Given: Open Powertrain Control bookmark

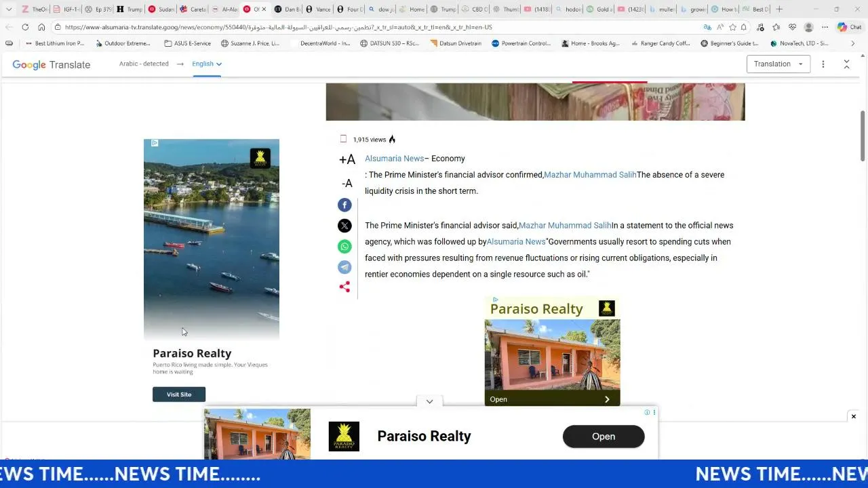Looking at the screenshot, I should pyautogui.click(x=521, y=43).
